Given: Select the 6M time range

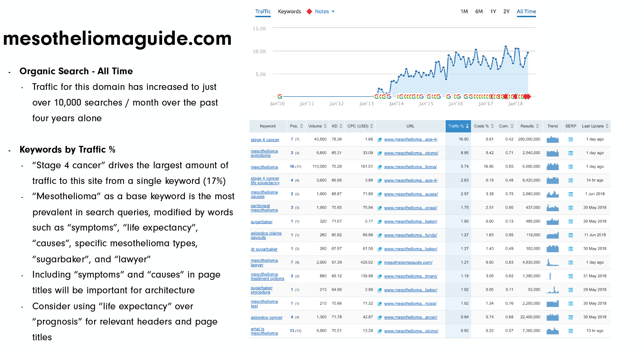Looking at the screenshot, I should [479, 12].
